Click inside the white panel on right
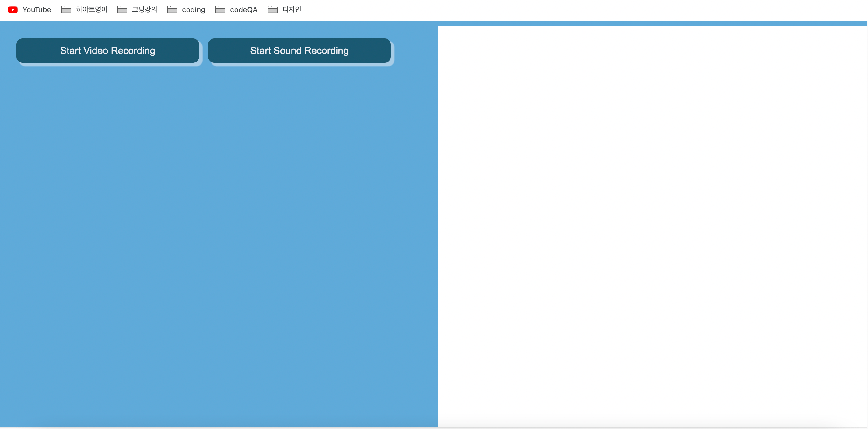Image resolution: width=868 pixels, height=429 pixels. click(x=652, y=226)
